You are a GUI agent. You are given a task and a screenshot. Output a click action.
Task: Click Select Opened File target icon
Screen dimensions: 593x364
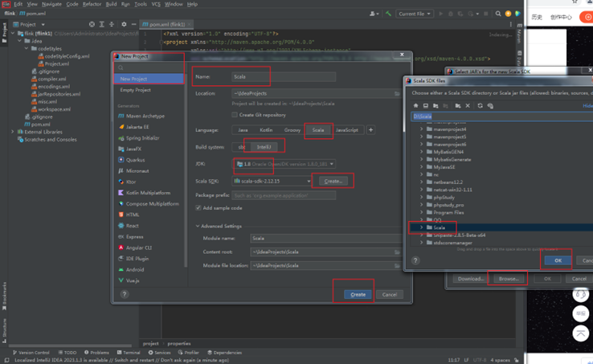(x=92, y=24)
